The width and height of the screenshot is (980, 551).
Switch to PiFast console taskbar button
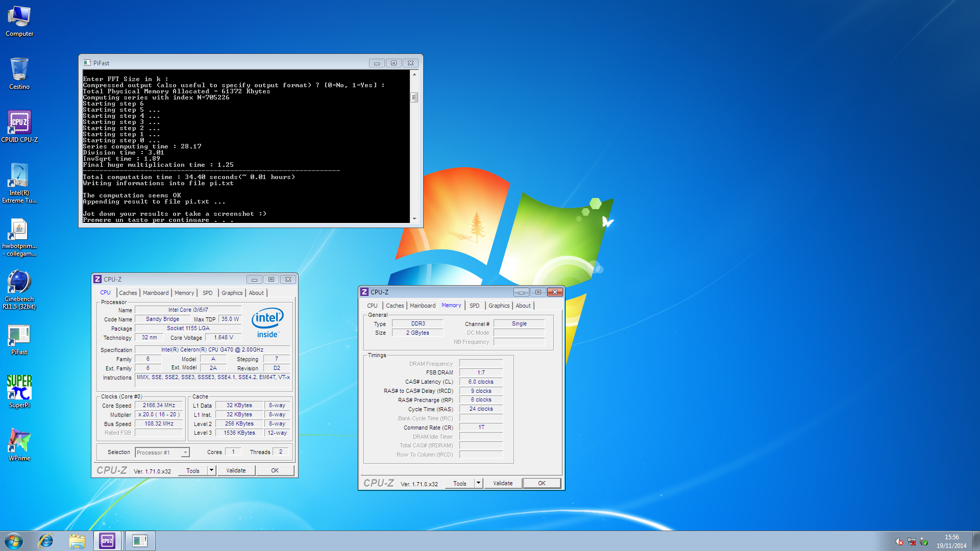[139, 541]
